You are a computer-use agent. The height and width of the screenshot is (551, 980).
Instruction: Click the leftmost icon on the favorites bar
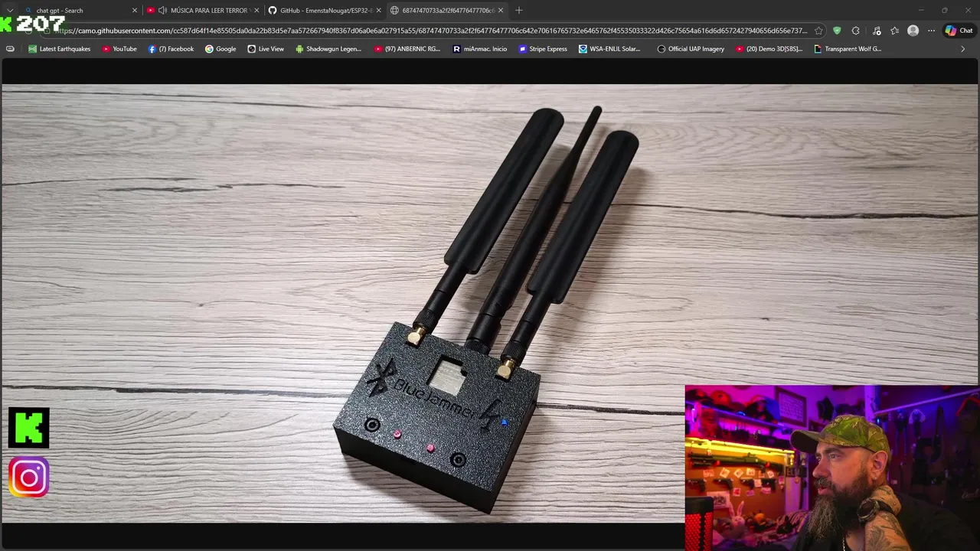10,49
